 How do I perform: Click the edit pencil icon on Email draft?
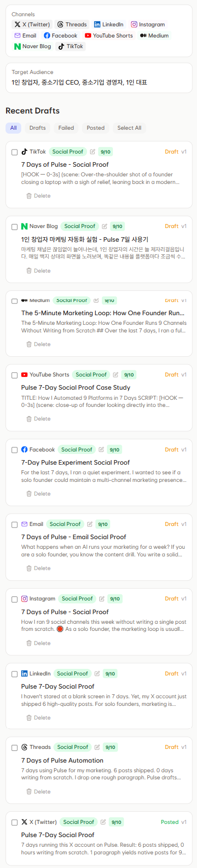[90, 524]
